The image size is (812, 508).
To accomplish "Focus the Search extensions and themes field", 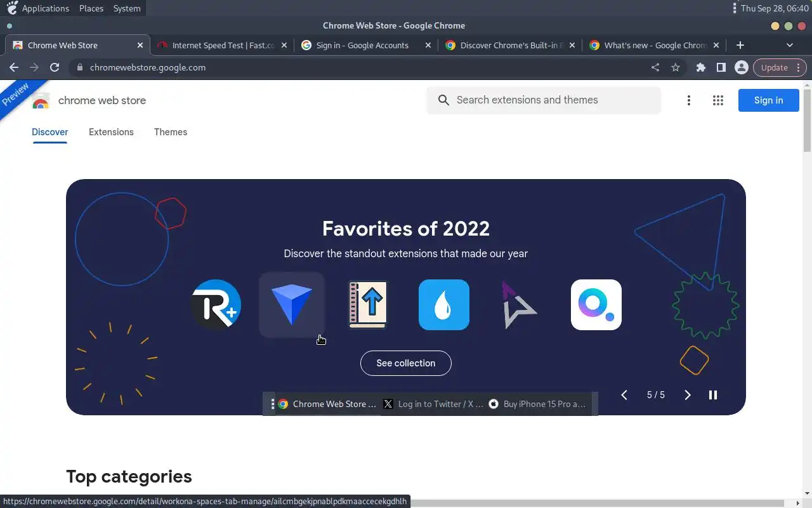I will coord(544,100).
